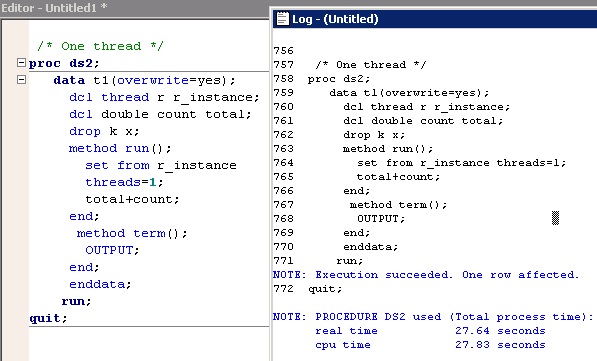Click 'run;' statement in the Editor
597x361 pixels.
76,301
